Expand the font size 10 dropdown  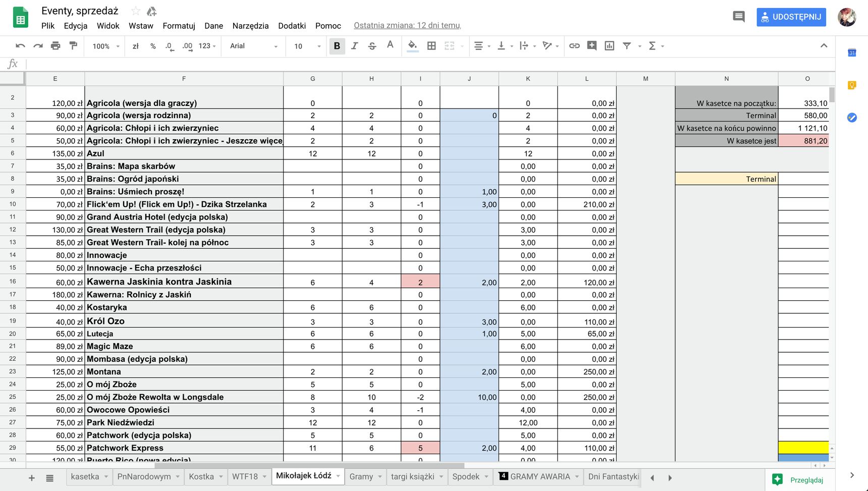click(307, 46)
